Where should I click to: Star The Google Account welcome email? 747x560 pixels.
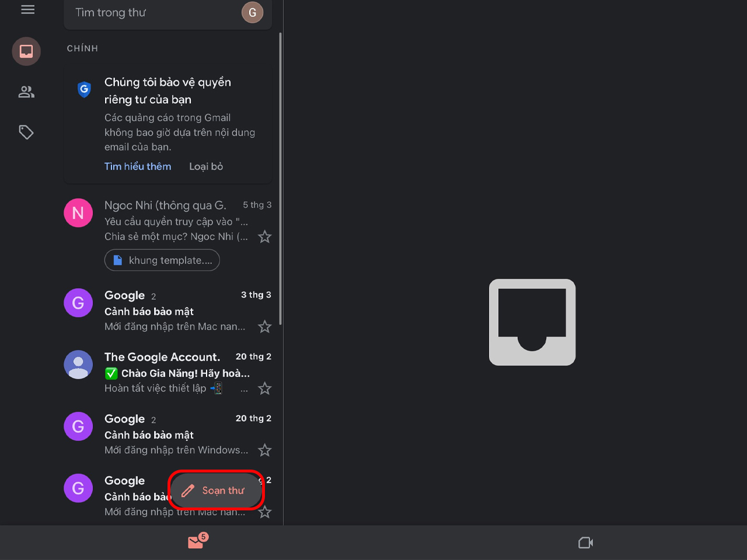tap(265, 388)
